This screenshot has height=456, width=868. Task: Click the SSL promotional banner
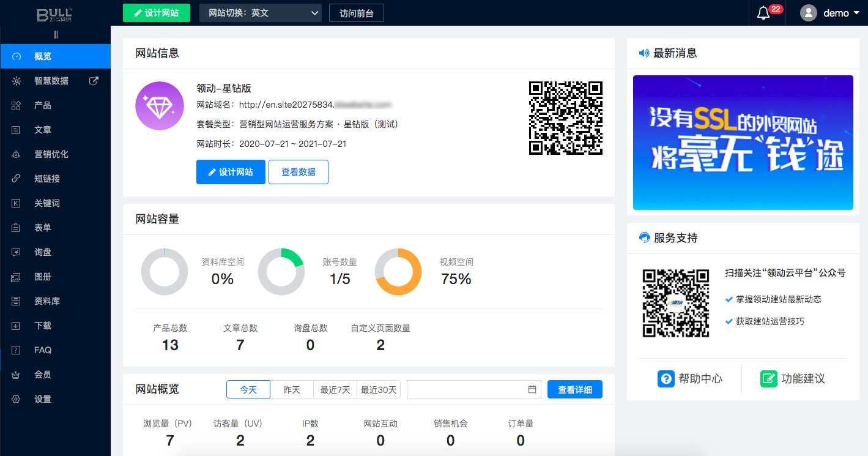(x=743, y=143)
